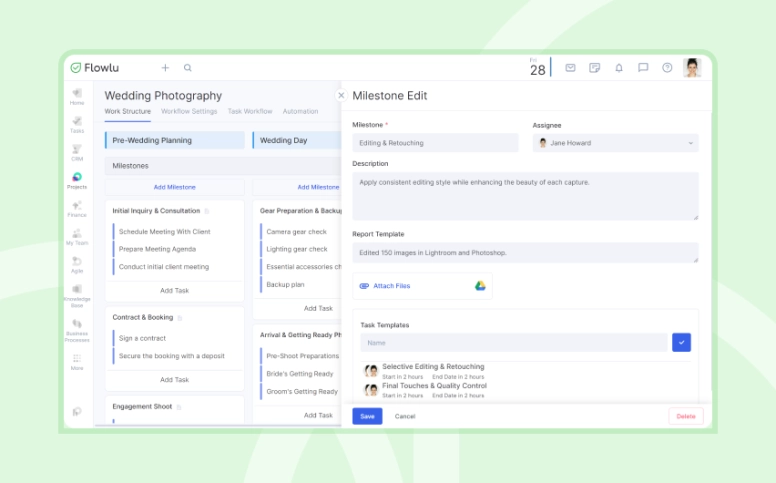
Task: Open the user profile avatar menu
Action: [692, 68]
